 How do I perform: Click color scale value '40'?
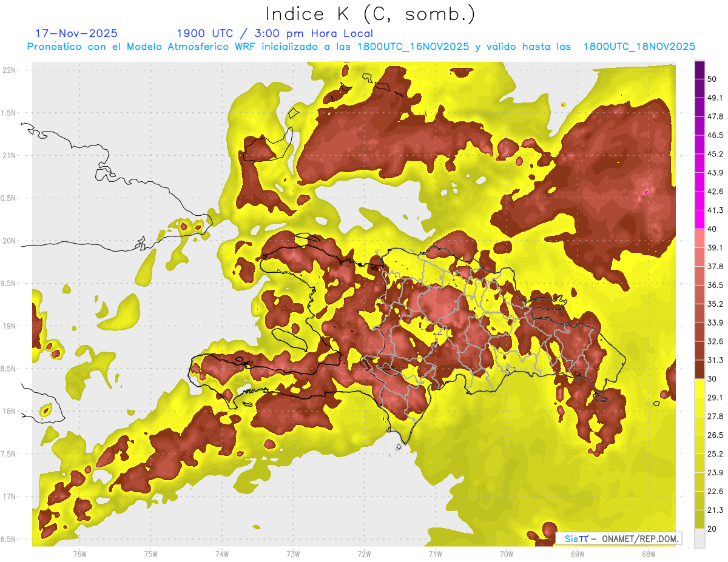(x=712, y=229)
